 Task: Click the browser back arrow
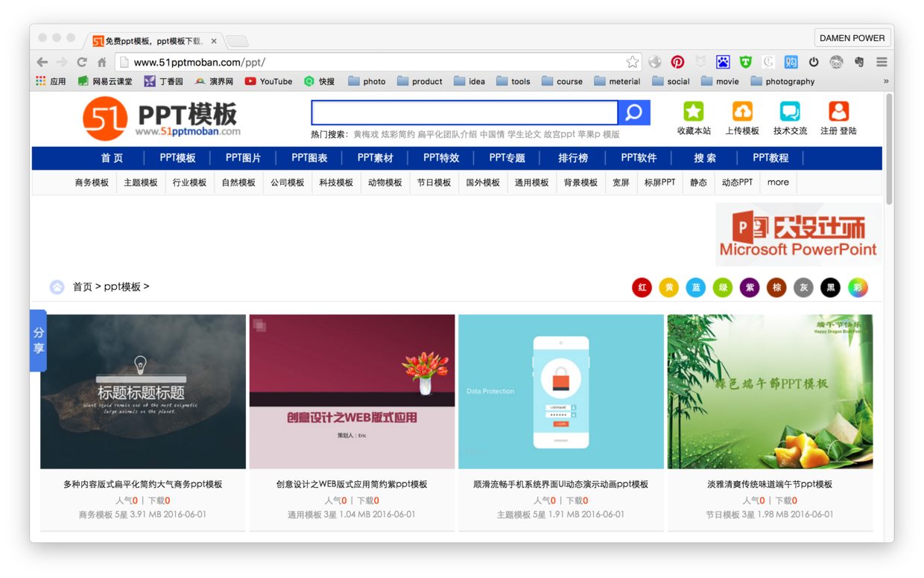coord(42,63)
